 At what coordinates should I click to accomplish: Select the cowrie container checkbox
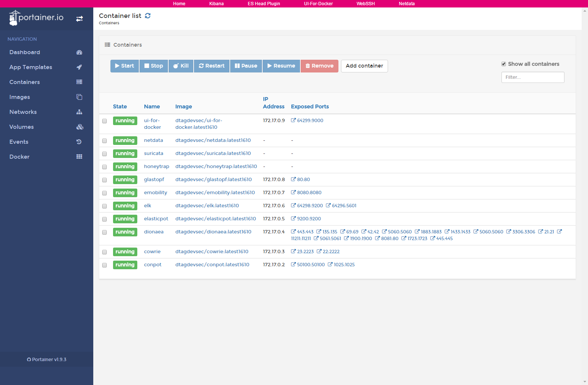click(x=104, y=252)
